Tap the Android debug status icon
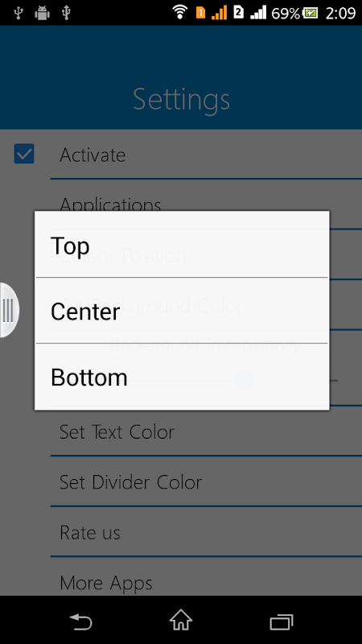 click(x=42, y=13)
